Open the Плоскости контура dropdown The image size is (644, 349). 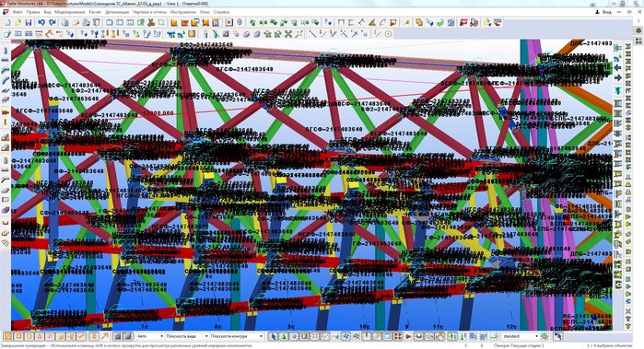pos(236,336)
